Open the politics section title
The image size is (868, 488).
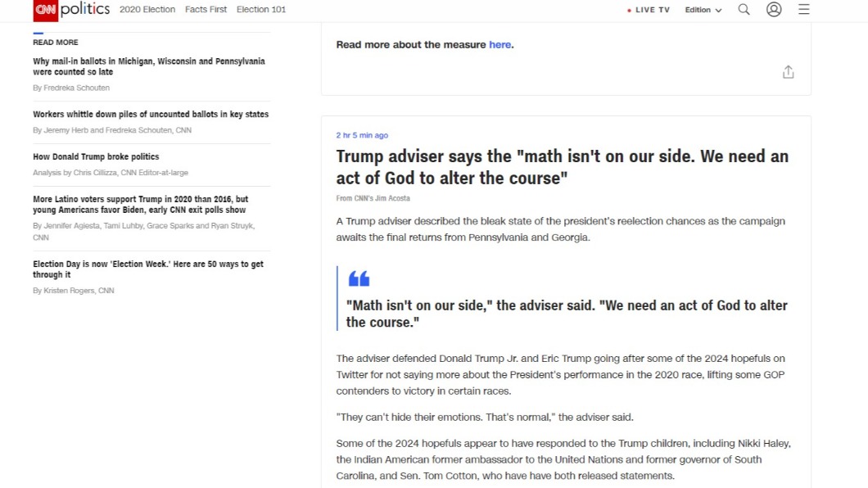click(85, 9)
